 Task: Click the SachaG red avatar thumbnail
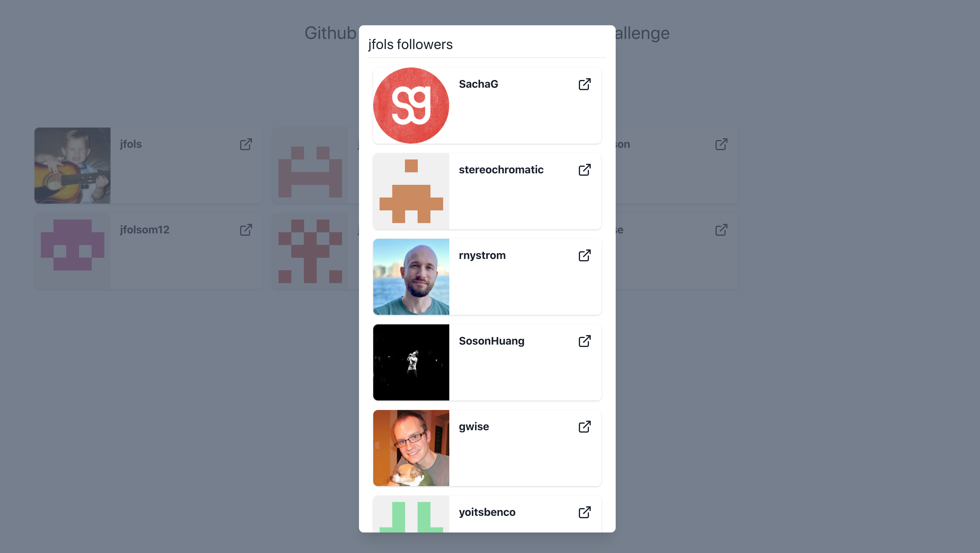411,106
